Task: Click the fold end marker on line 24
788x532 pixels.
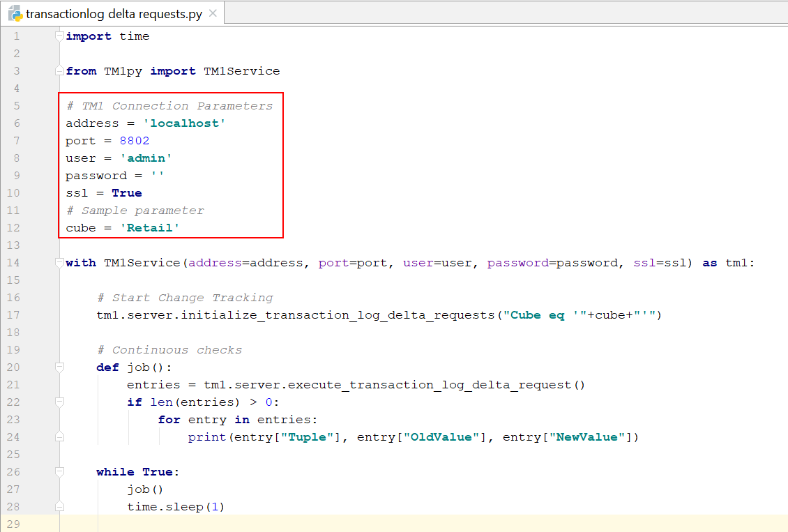Action: pyautogui.click(x=59, y=437)
